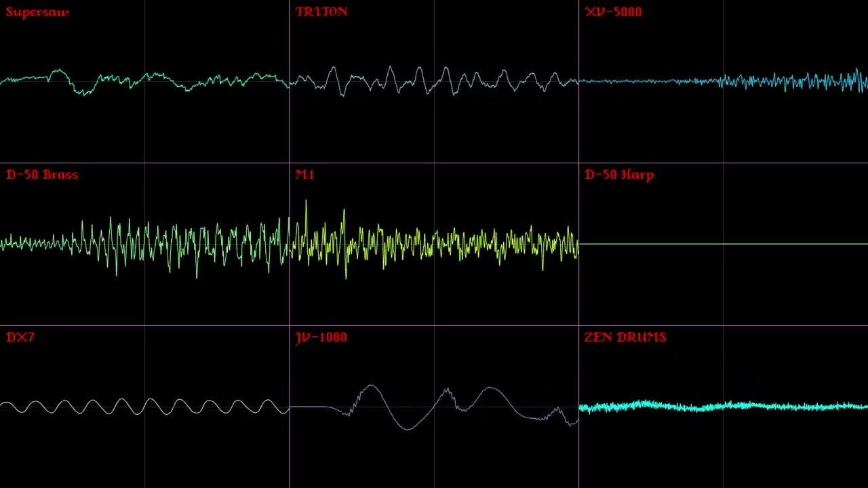The image size is (868, 488).
Task: Select the Supersaw channel label
Action: (x=37, y=12)
